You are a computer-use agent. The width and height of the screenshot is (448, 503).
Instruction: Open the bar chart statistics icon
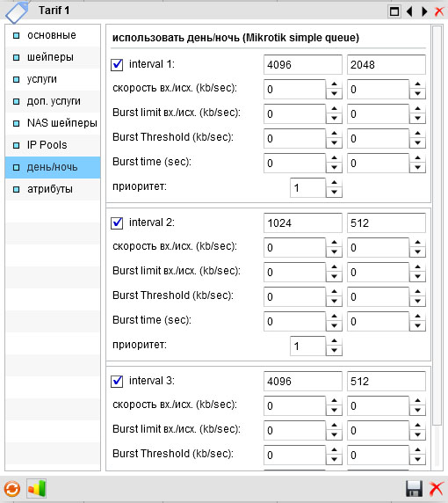pos(37,488)
